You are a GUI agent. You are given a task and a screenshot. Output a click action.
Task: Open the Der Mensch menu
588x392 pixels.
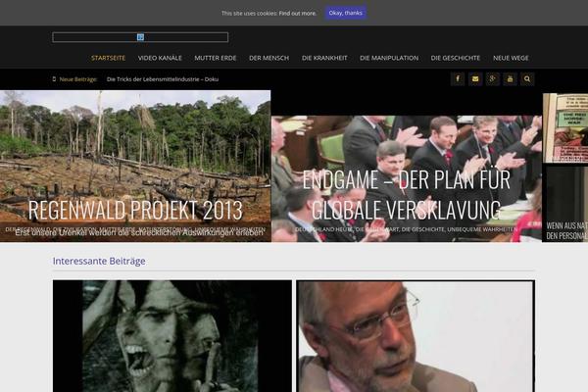(269, 58)
